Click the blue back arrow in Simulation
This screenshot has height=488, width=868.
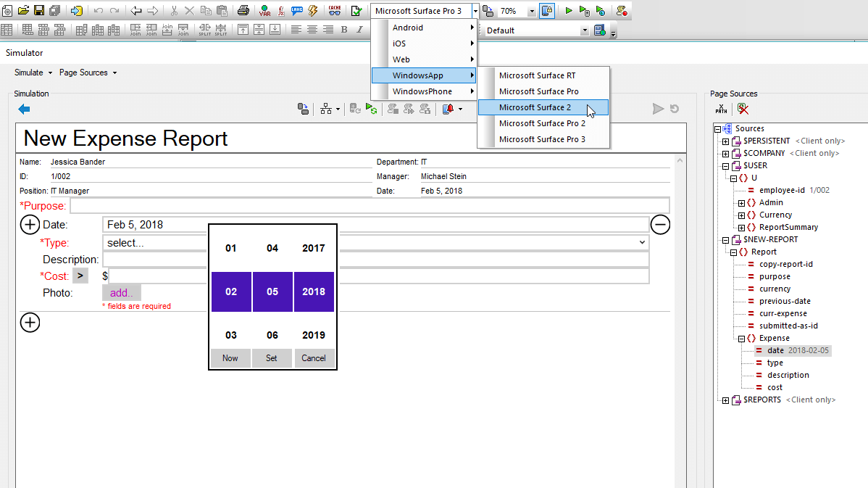[x=24, y=109]
